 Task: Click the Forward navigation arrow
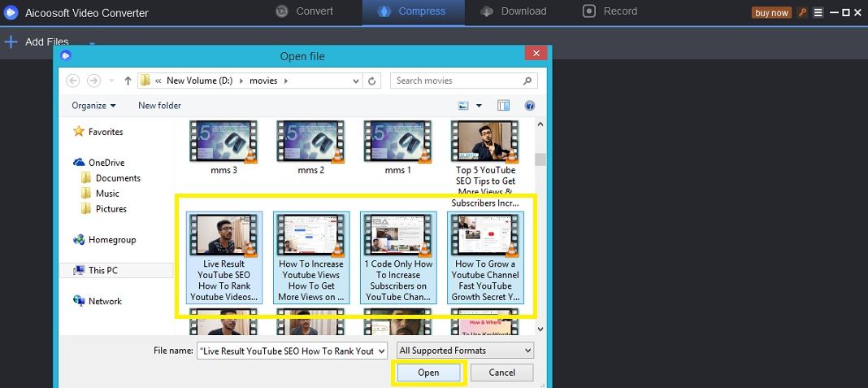[93, 81]
